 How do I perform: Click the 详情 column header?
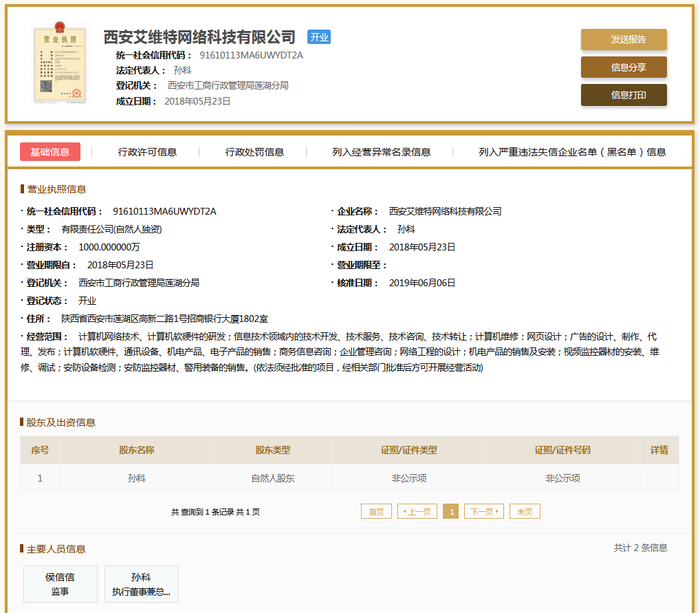pos(659,450)
